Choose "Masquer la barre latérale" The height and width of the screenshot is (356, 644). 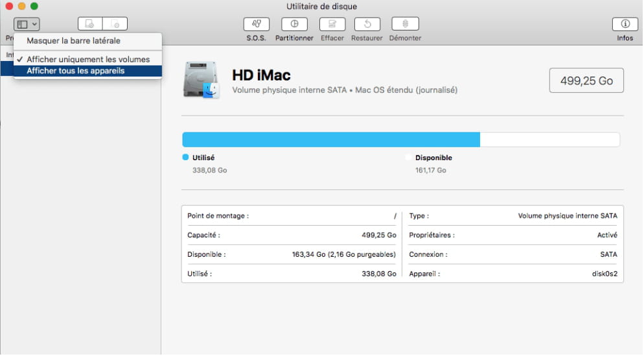pos(73,41)
